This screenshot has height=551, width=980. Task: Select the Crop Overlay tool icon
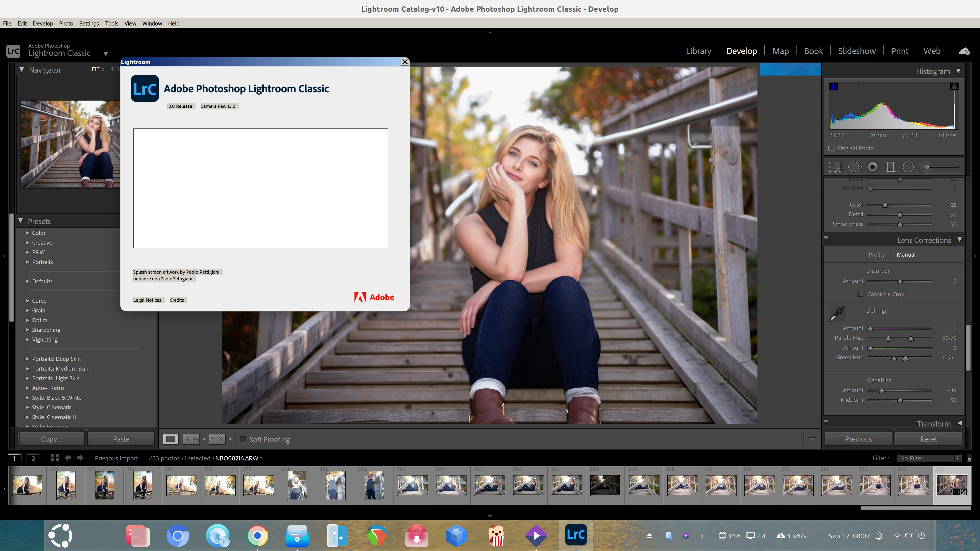[x=835, y=167]
